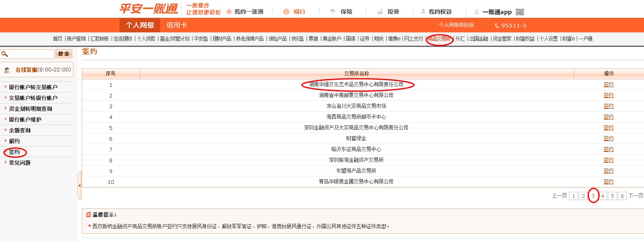The height and width of the screenshot is (242, 644).
Task: Go to page 4 of the list
Action: pos(603,196)
